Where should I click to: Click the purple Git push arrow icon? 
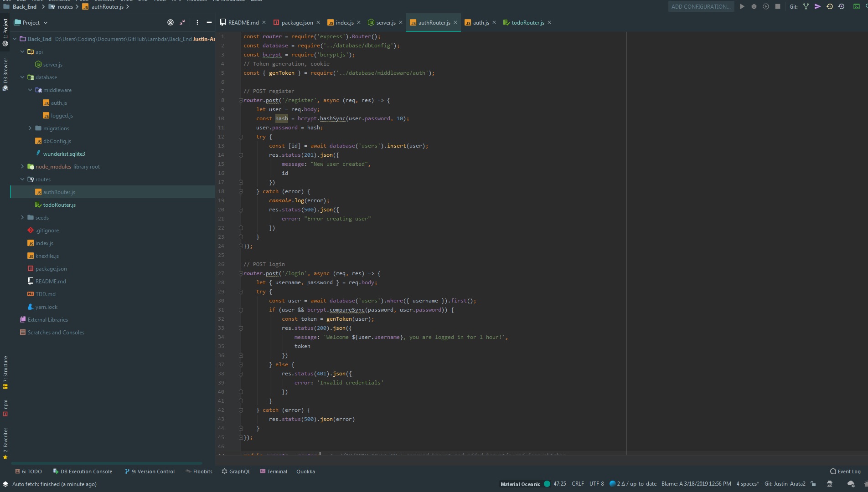click(x=818, y=6)
